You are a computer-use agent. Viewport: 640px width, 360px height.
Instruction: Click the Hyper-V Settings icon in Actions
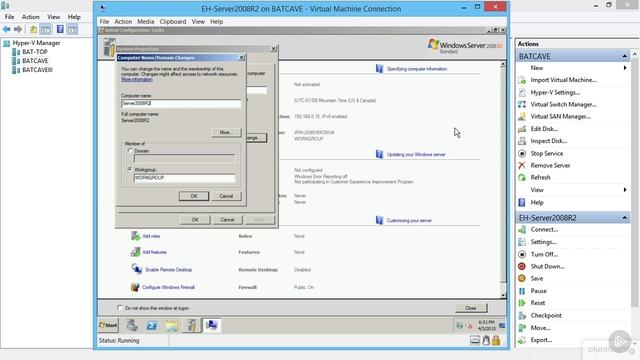(x=522, y=92)
